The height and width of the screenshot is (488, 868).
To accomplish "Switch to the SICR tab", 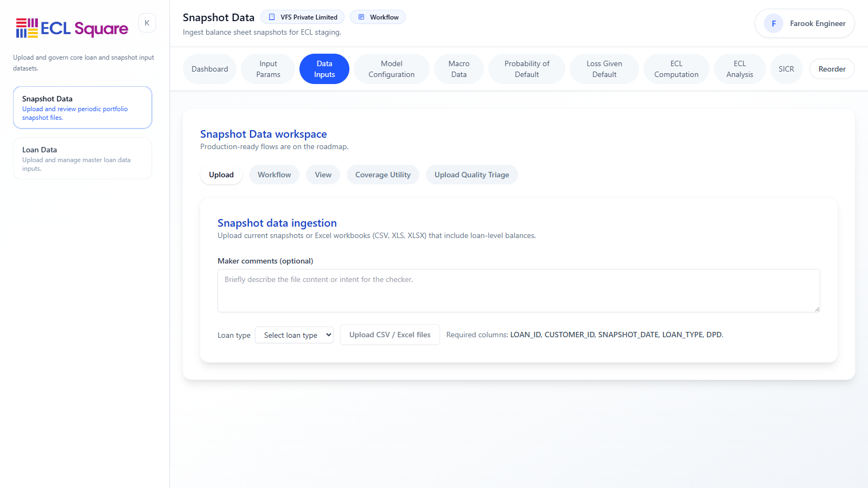I will pos(786,69).
